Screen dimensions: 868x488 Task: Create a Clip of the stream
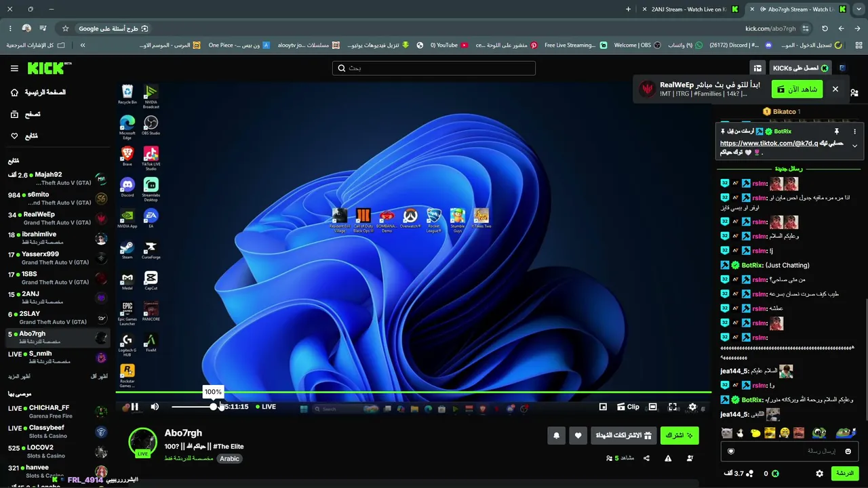(x=628, y=407)
